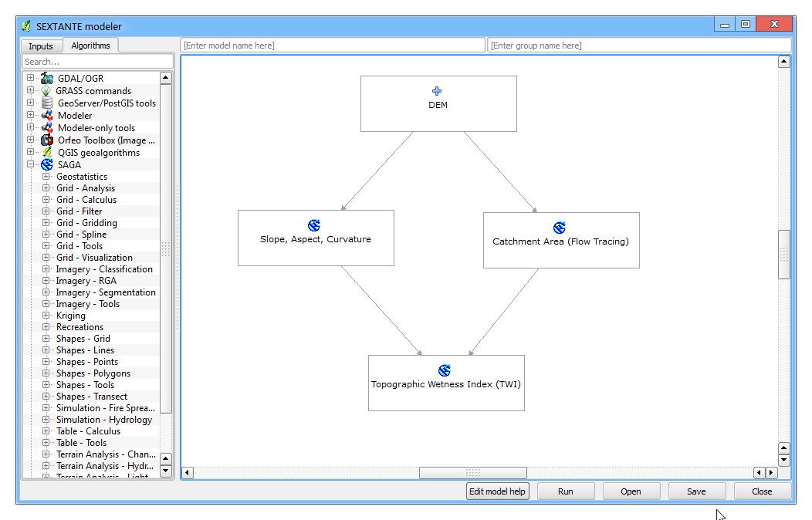Close the modeler dialog
Image resolution: width=812 pixels, height=520 pixels.
click(x=763, y=491)
